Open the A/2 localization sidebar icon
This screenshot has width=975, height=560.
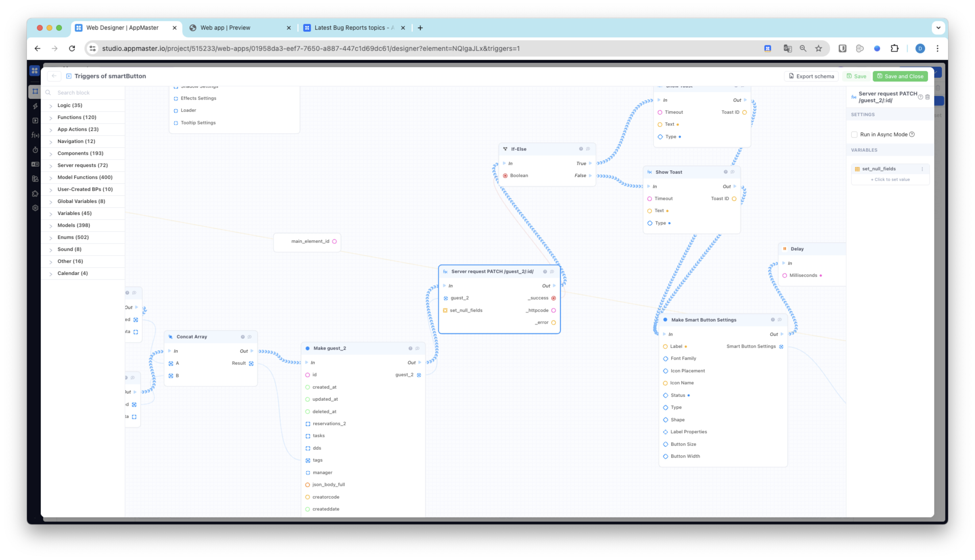pos(35,164)
